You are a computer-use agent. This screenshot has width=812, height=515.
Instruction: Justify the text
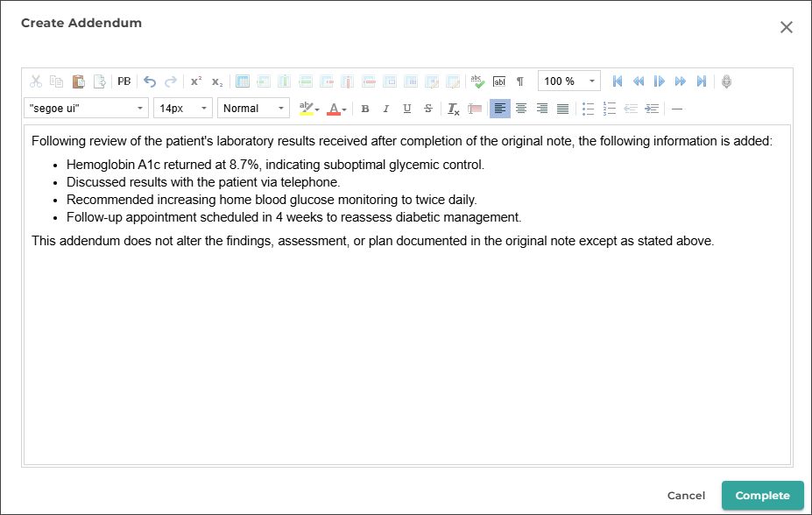[562, 109]
